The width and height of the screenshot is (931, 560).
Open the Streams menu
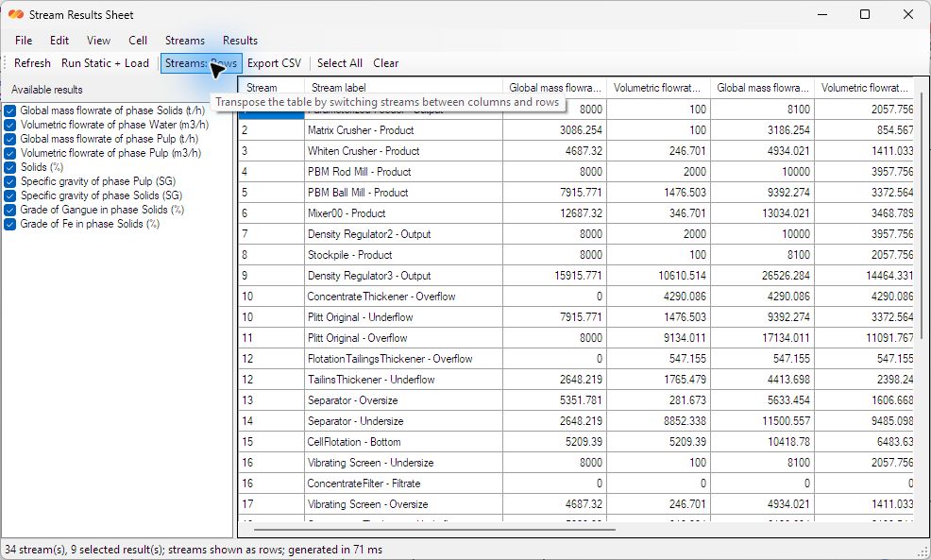[185, 41]
